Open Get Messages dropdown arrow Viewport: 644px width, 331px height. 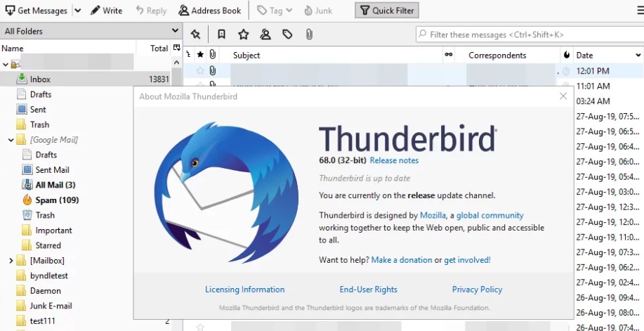[78, 11]
